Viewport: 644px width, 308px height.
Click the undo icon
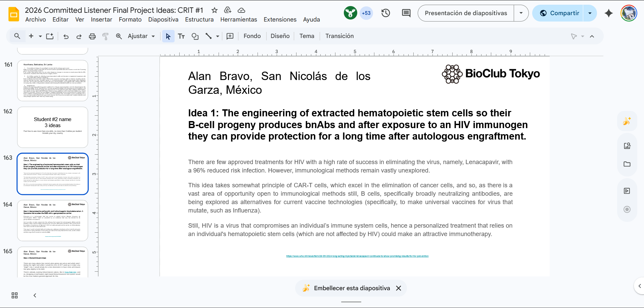coord(66,36)
